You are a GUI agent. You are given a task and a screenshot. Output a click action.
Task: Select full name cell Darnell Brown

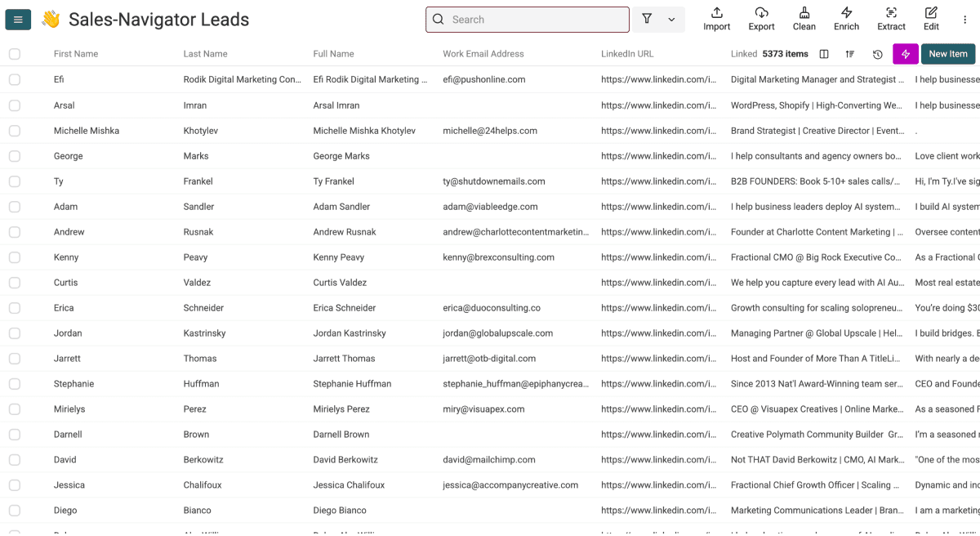341,434
